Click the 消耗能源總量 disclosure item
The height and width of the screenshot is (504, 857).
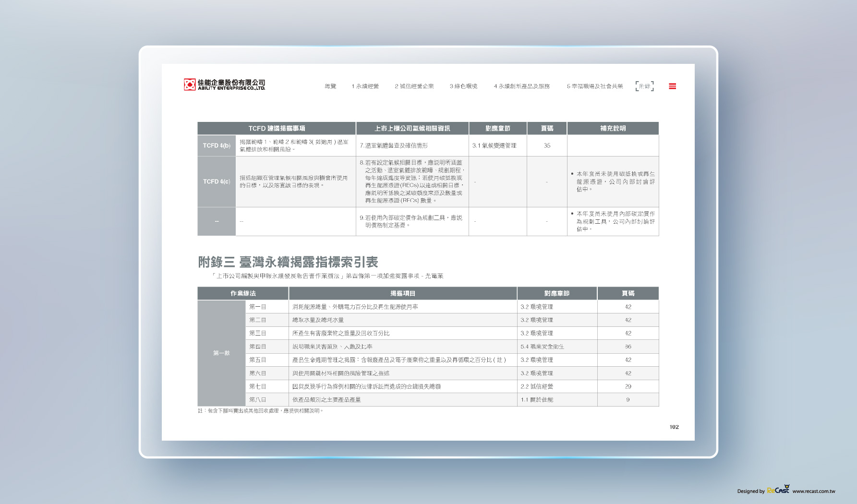403,307
